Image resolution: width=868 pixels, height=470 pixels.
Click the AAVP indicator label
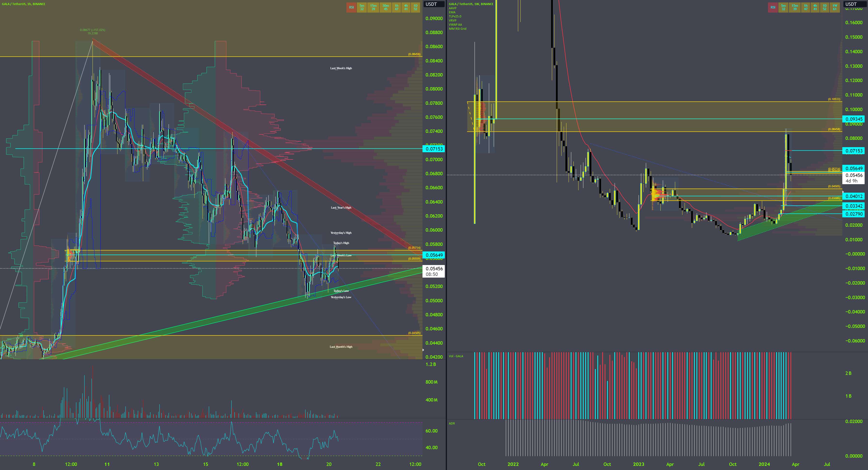[x=453, y=8]
